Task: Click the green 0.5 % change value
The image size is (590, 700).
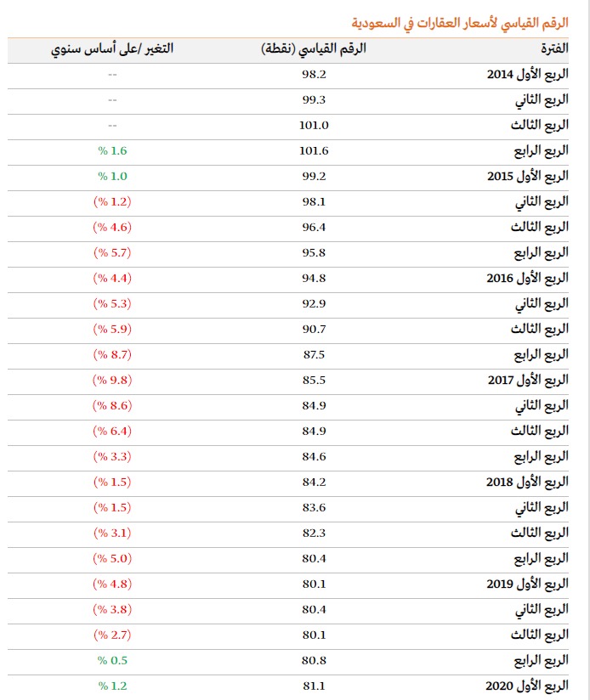Action: (x=111, y=660)
